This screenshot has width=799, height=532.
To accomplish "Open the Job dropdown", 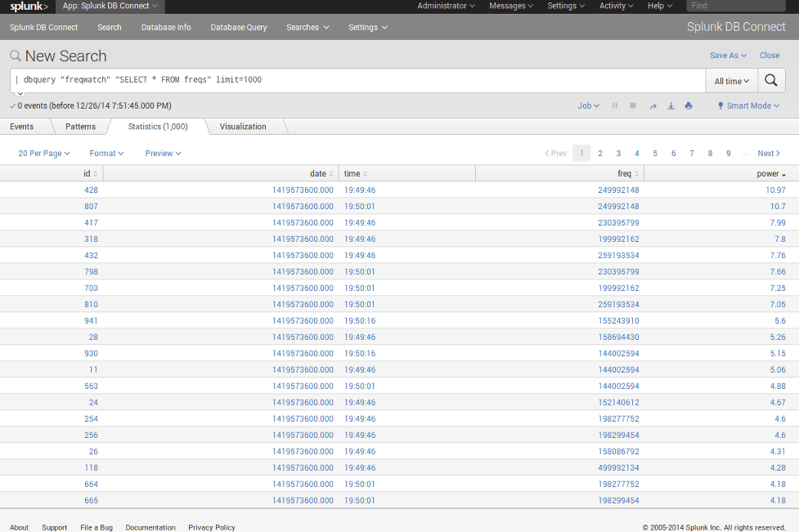I will click(x=589, y=105).
